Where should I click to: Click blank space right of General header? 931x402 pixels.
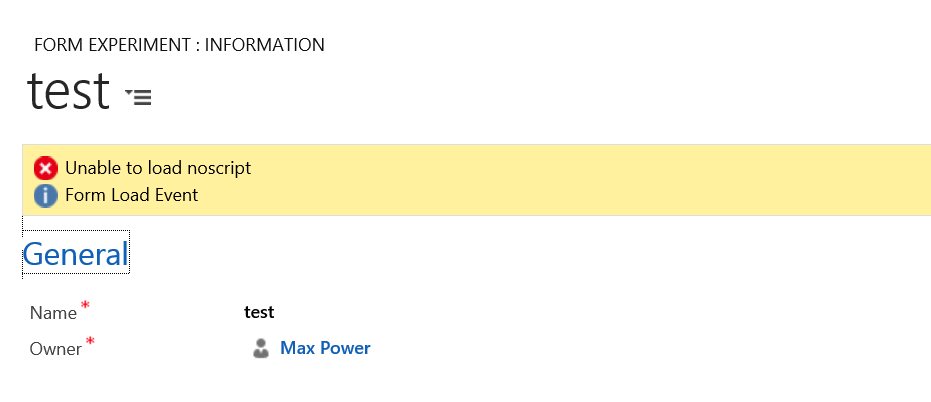(500, 254)
